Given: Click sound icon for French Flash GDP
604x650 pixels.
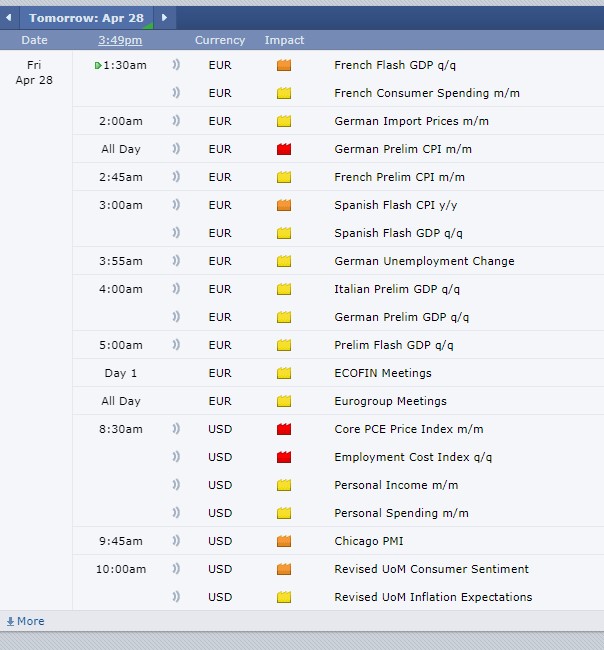Looking at the screenshot, I should tap(177, 65).
